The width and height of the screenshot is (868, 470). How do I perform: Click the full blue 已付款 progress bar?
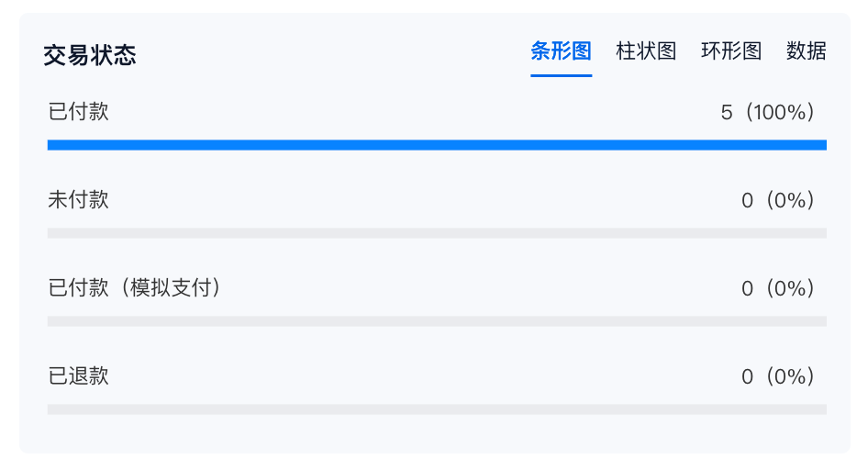437,145
